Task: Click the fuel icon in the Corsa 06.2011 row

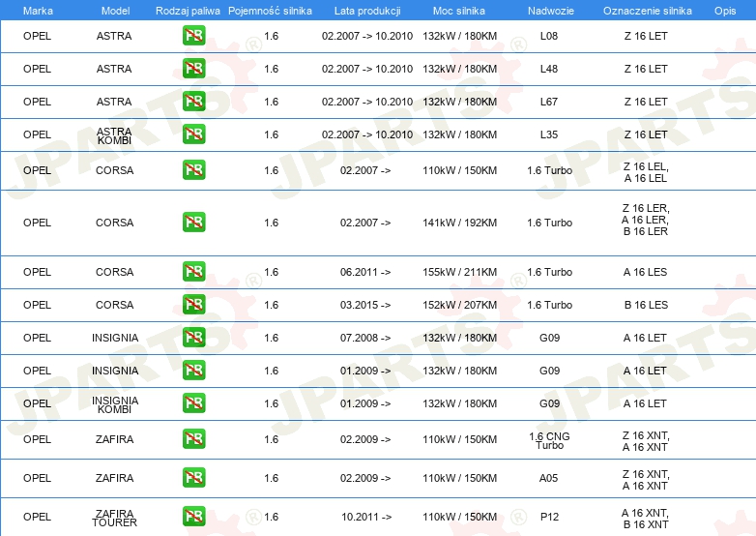Action: click(193, 272)
